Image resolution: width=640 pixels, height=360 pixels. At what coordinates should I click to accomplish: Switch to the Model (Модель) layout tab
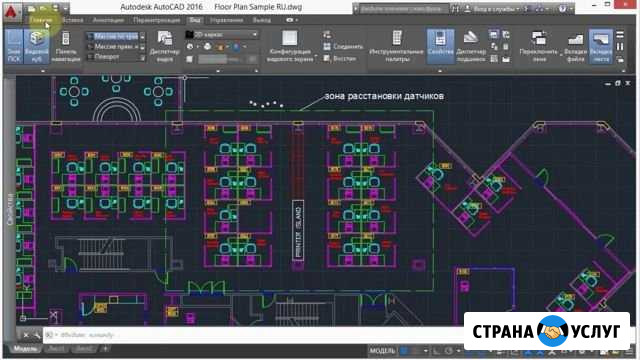point(26,349)
